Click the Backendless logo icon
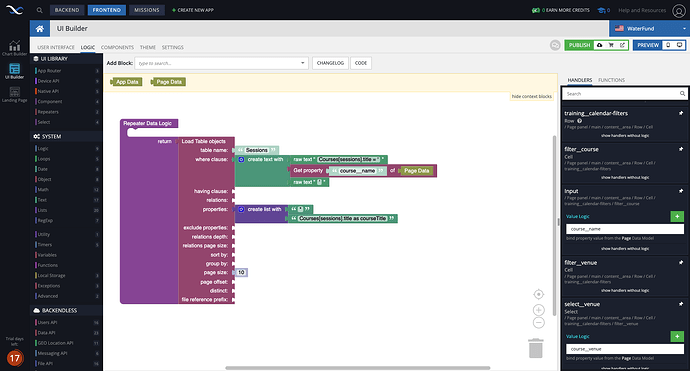 [14, 10]
